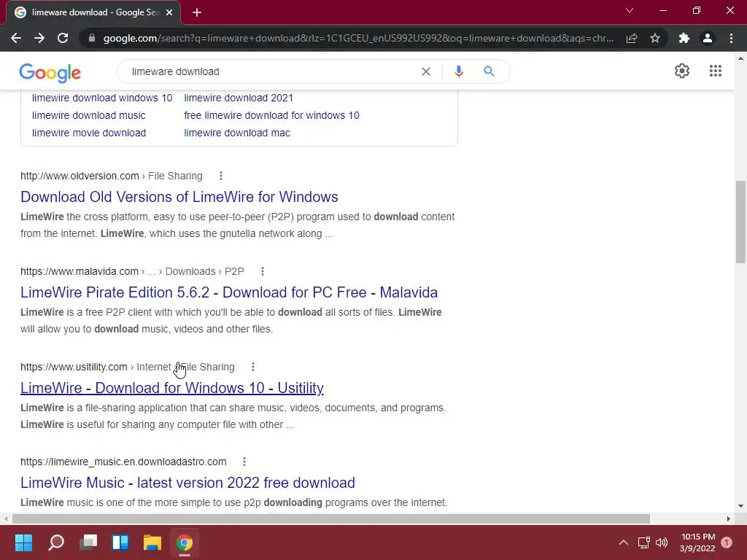Reload the Google search page

[63, 38]
